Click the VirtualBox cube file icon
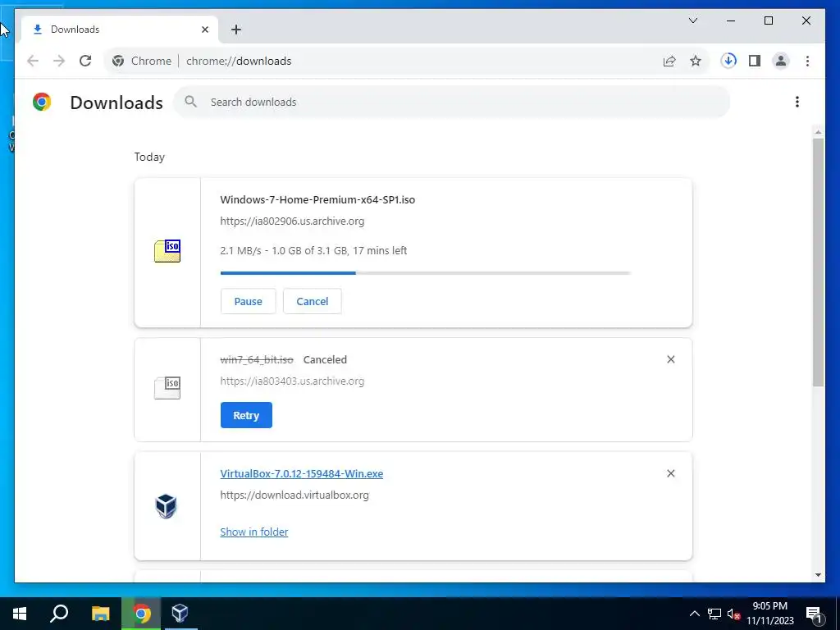The height and width of the screenshot is (630, 840). click(x=166, y=505)
